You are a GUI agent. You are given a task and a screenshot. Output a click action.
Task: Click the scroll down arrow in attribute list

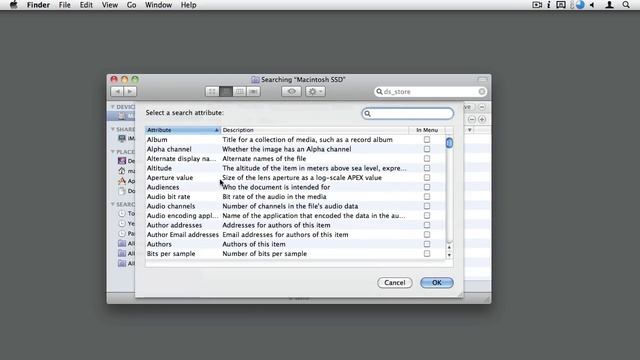click(449, 255)
